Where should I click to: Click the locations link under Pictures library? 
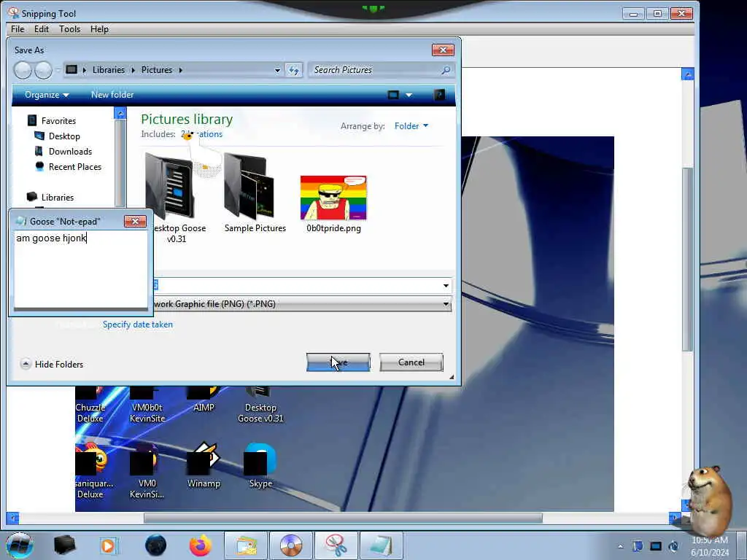tap(201, 134)
